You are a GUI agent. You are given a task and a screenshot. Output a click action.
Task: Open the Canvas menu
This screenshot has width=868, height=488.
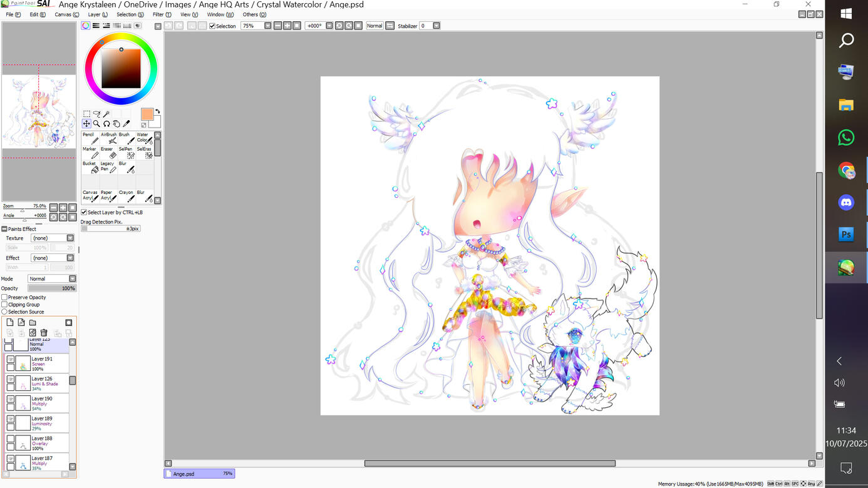(x=66, y=14)
